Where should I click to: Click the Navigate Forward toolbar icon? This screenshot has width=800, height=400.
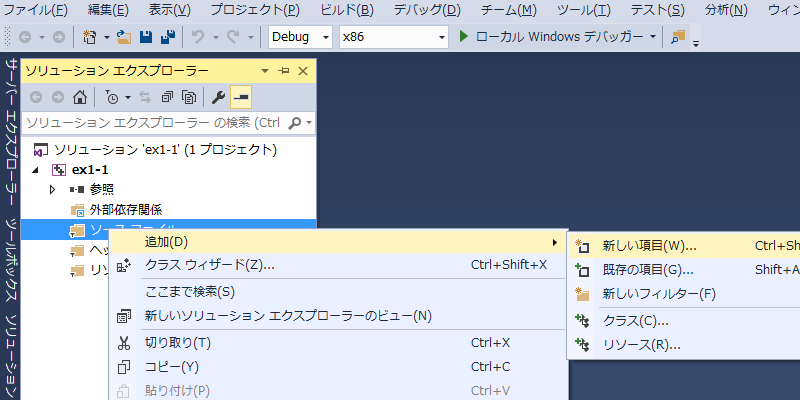[59, 37]
